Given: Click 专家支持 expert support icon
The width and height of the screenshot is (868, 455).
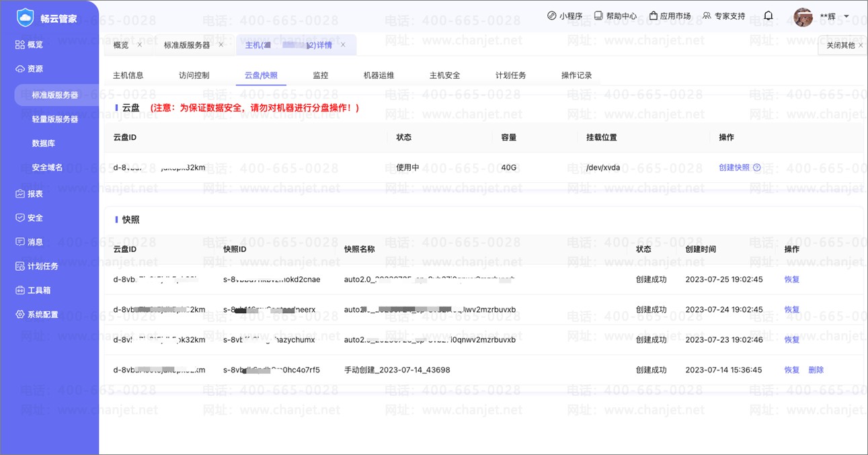Looking at the screenshot, I should point(707,15).
